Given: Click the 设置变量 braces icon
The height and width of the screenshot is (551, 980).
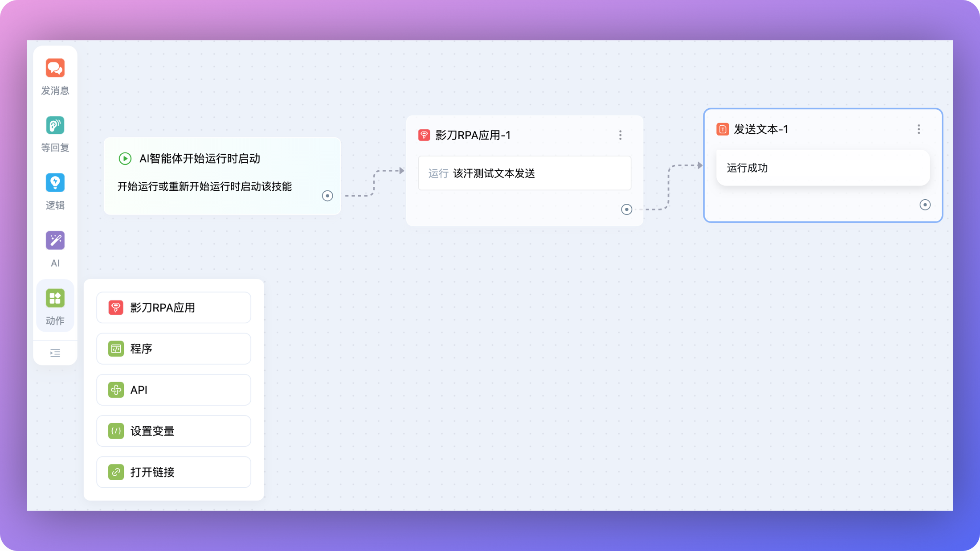Looking at the screenshot, I should (116, 431).
